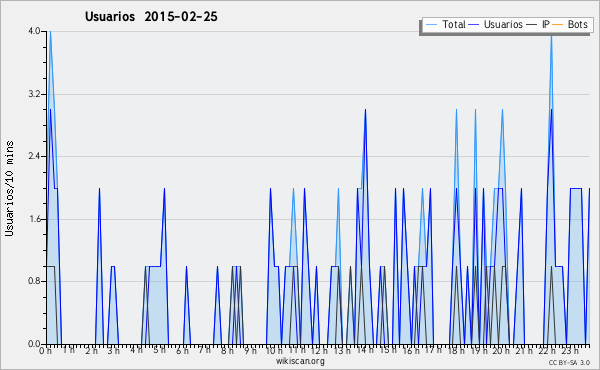Click the '13 h' x-axis tick label

342,350
